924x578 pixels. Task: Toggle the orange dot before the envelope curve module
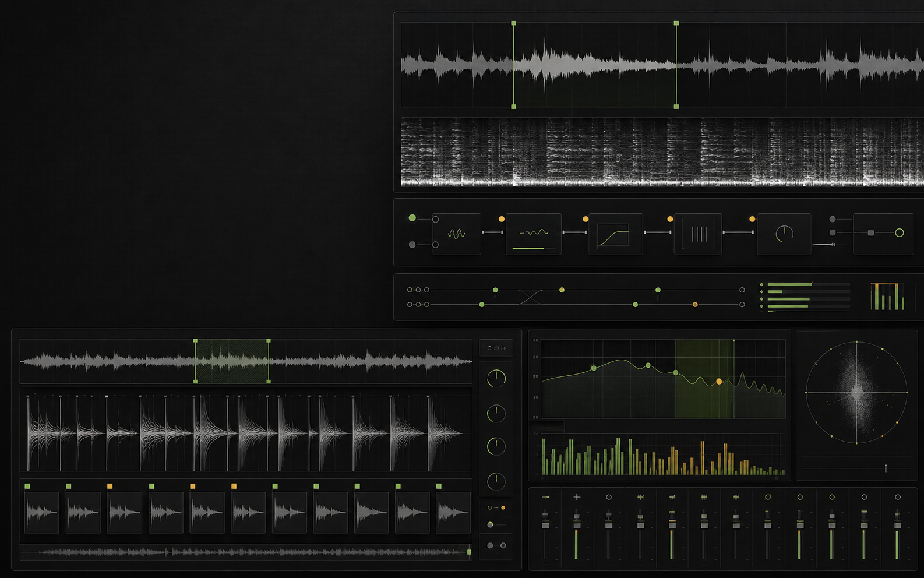click(x=586, y=219)
